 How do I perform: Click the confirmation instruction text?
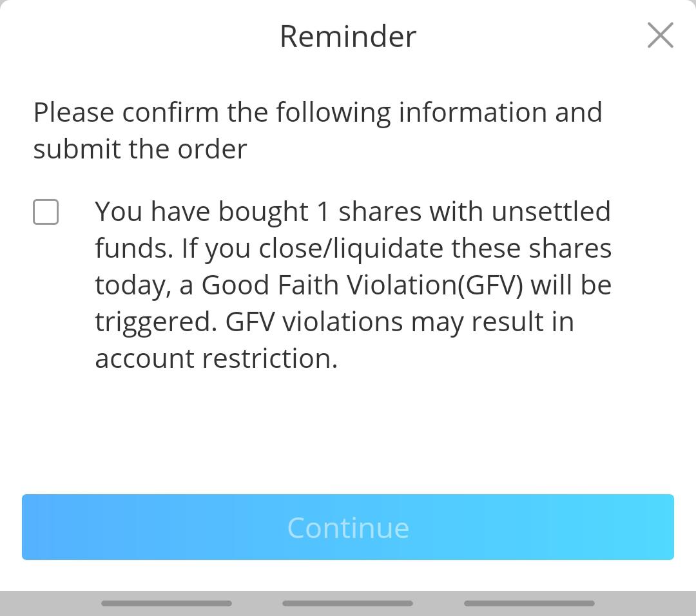318,129
